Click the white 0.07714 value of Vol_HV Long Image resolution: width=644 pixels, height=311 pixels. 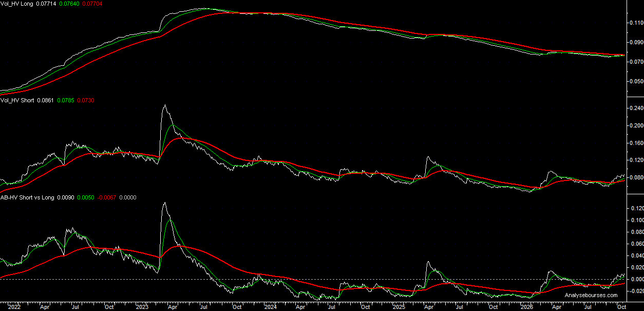pyautogui.click(x=46, y=3)
